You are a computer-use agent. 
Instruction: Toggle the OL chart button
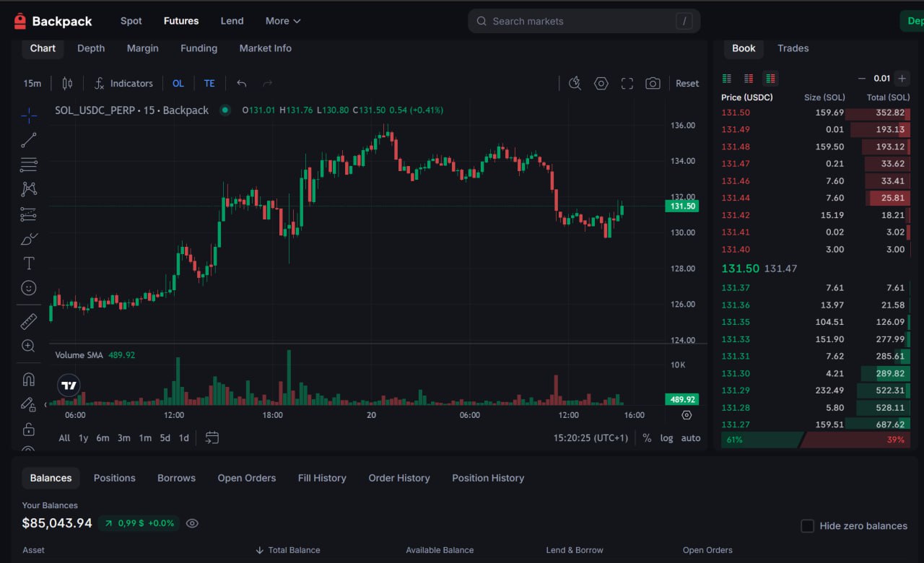click(178, 83)
